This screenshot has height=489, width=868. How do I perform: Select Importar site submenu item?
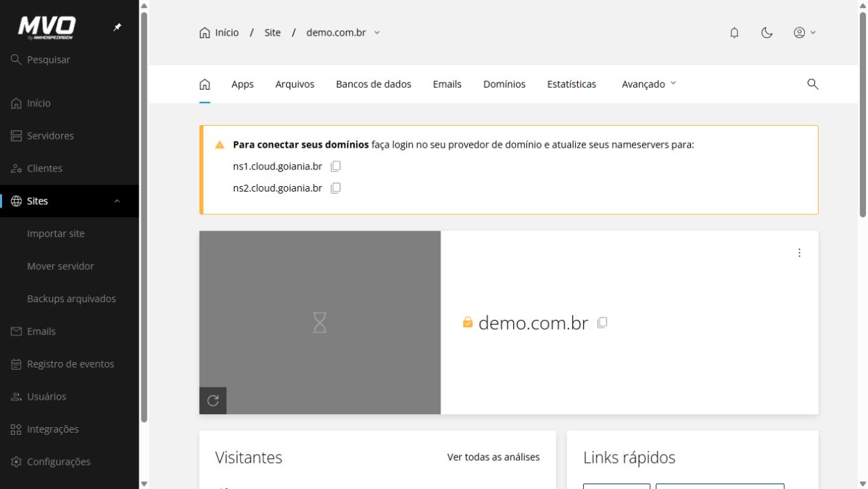point(69,234)
